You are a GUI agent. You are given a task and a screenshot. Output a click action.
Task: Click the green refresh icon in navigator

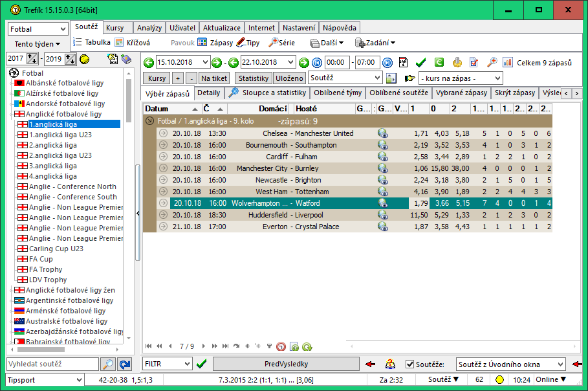(x=307, y=346)
